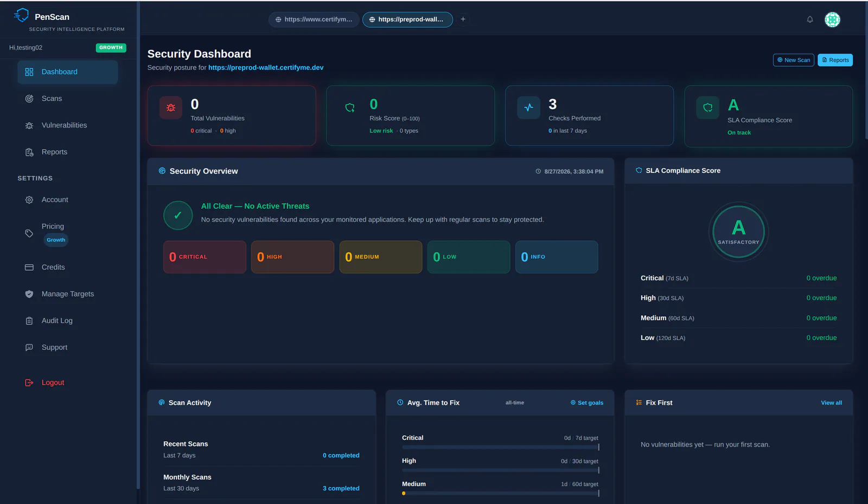This screenshot has width=868, height=504.
Task: Click Set goals in Avg. Time to Fix
Action: point(587,403)
